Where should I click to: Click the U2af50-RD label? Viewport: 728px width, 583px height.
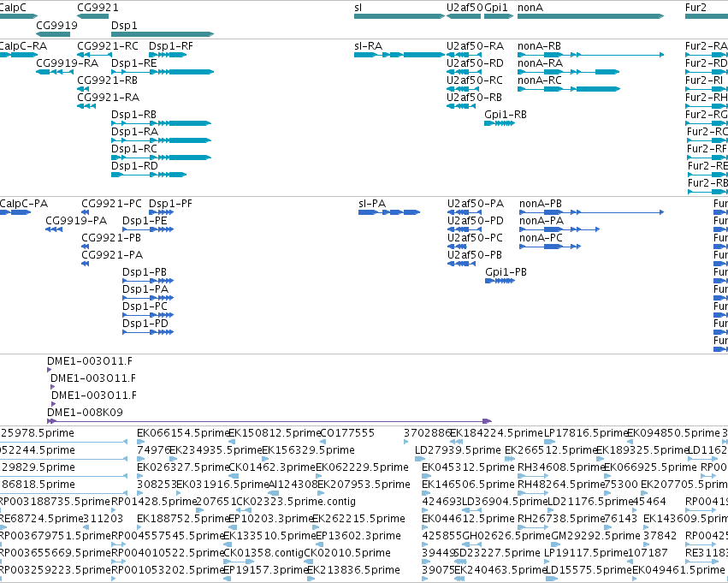point(475,63)
